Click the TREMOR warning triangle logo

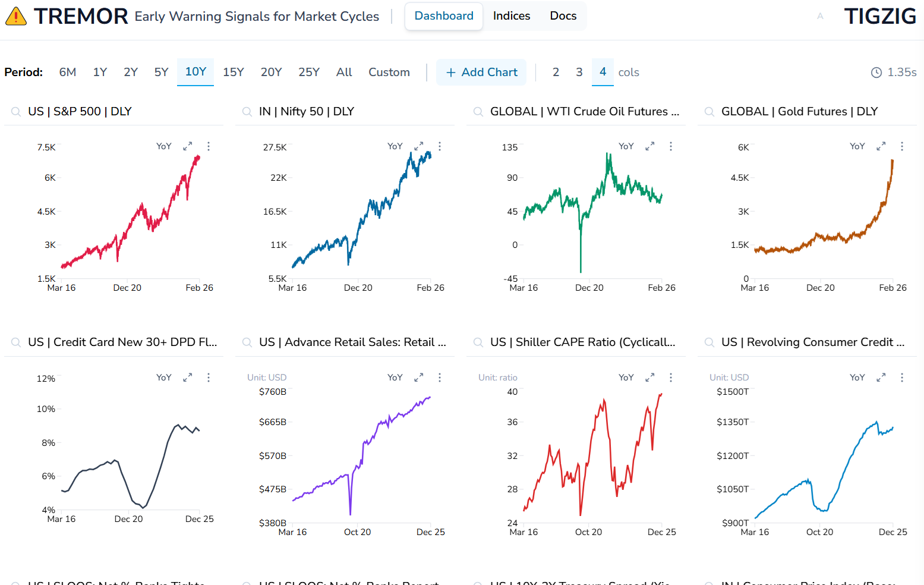pyautogui.click(x=16, y=16)
